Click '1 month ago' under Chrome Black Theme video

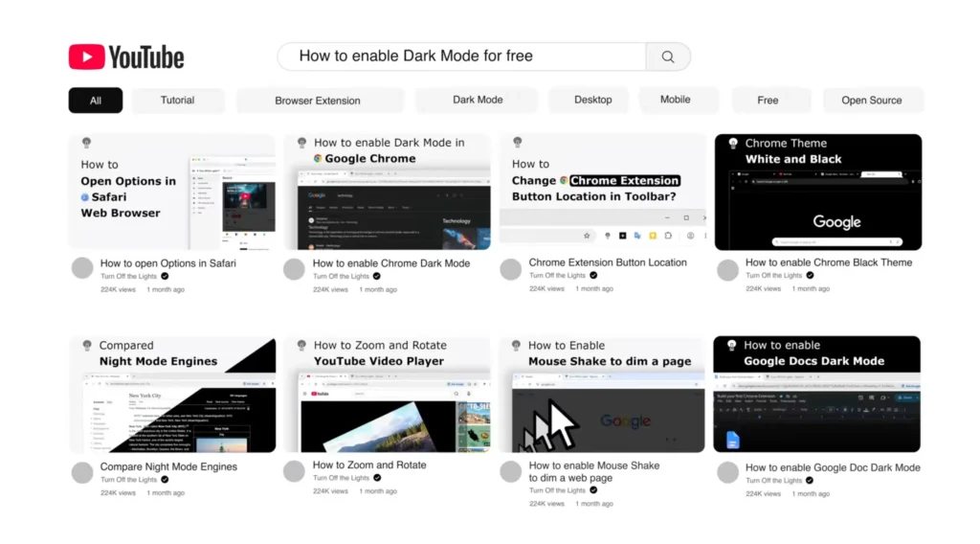coord(812,289)
